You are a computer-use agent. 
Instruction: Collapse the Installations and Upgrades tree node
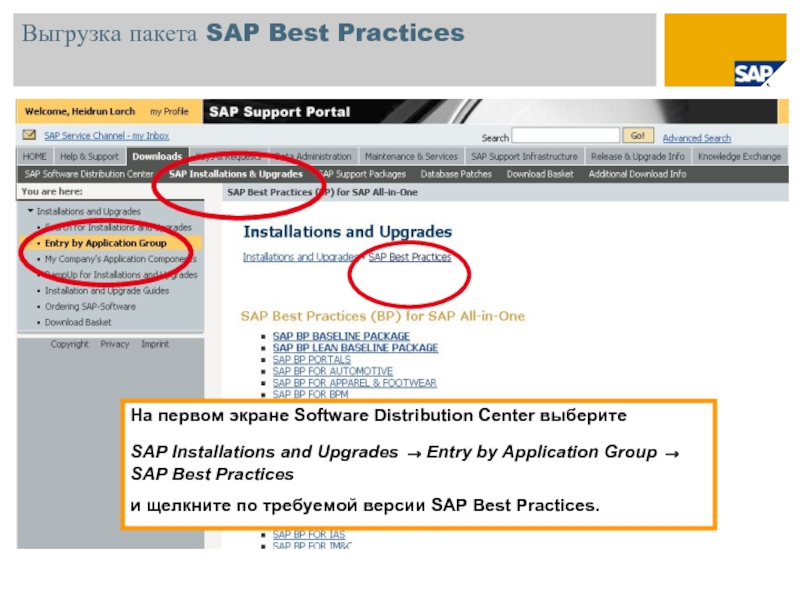31,211
